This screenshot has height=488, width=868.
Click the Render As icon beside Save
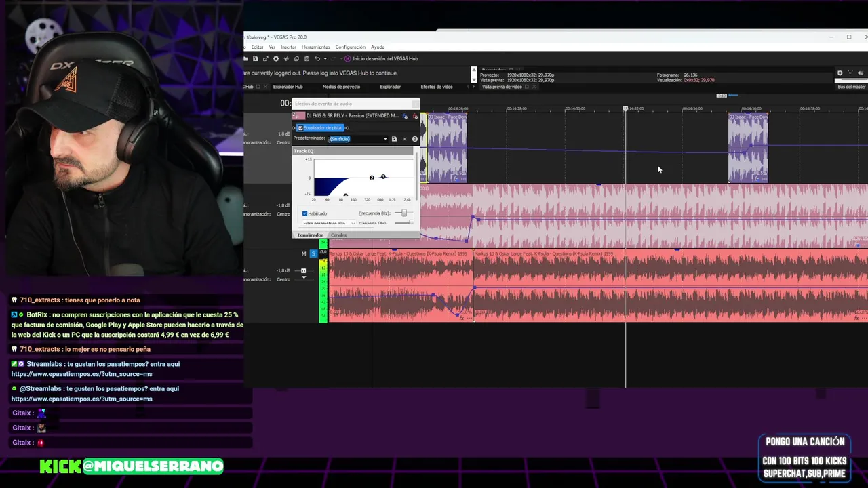pyautogui.click(x=266, y=58)
